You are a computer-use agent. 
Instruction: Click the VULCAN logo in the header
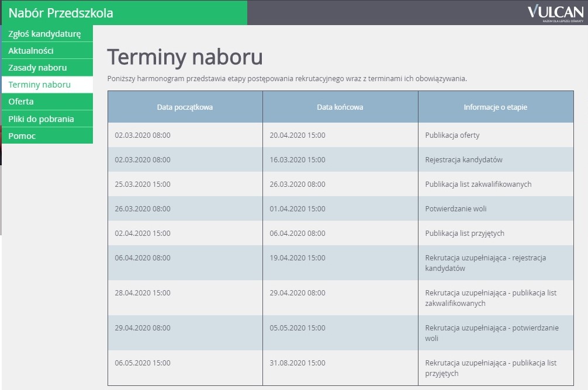pyautogui.click(x=555, y=13)
